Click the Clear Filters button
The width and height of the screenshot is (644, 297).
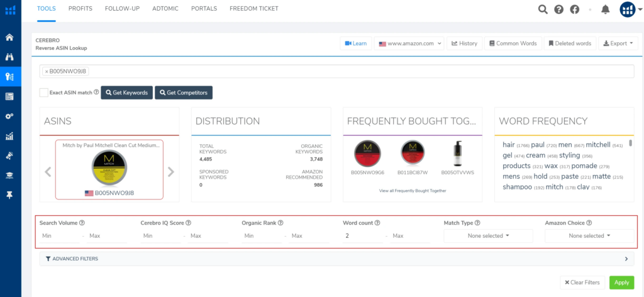coord(582,283)
